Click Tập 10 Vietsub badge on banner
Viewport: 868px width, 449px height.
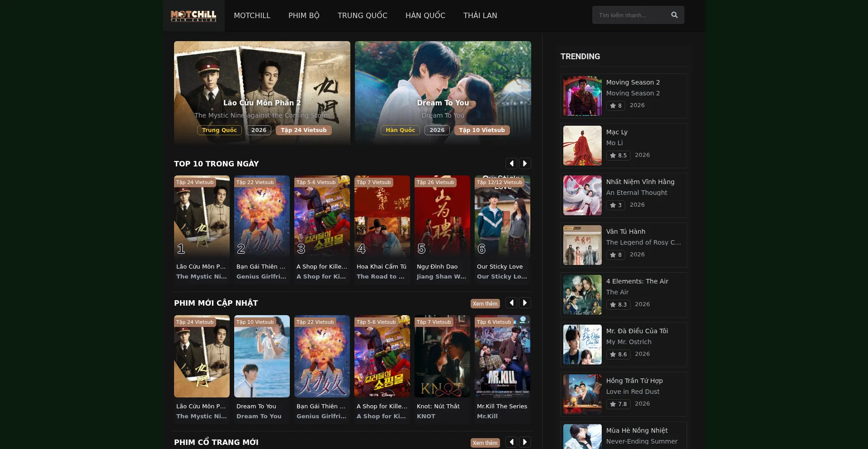(482, 130)
